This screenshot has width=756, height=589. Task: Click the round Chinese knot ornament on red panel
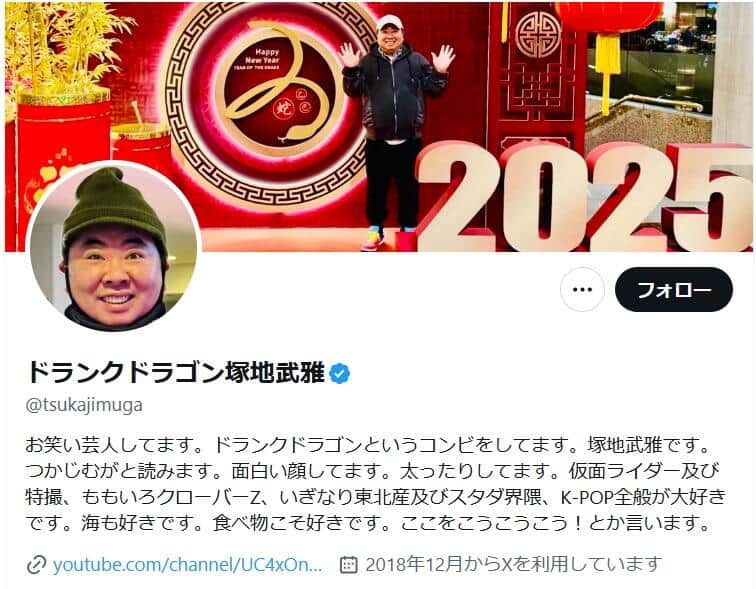[x=538, y=35]
